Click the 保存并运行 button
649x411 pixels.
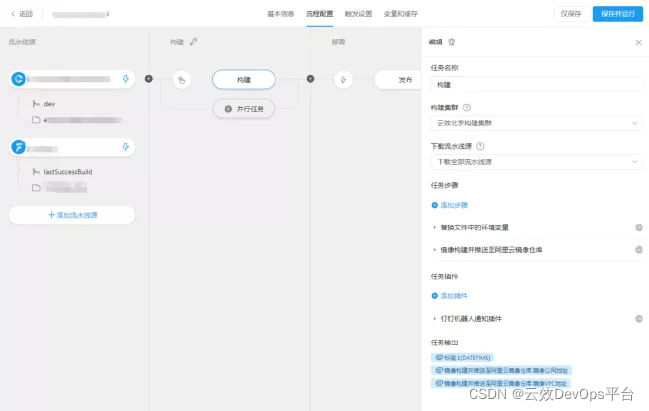pyautogui.click(x=618, y=14)
